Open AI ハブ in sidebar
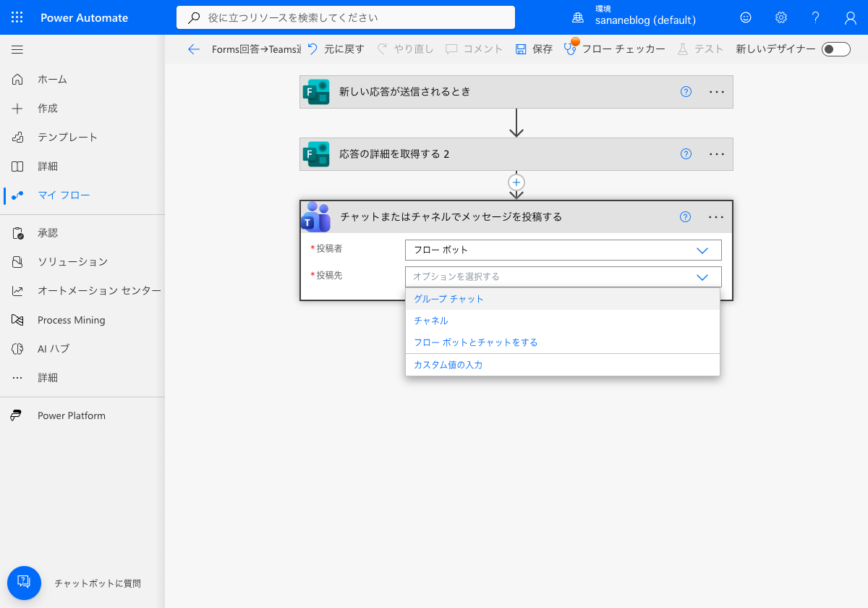Image resolution: width=868 pixels, height=608 pixels. coord(54,349)
